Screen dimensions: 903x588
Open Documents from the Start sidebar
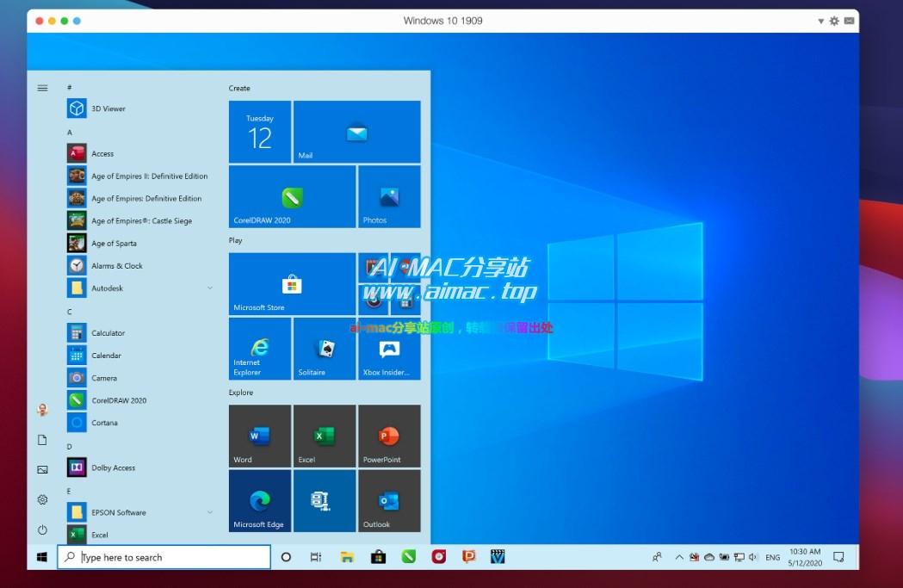pos(43,440)
